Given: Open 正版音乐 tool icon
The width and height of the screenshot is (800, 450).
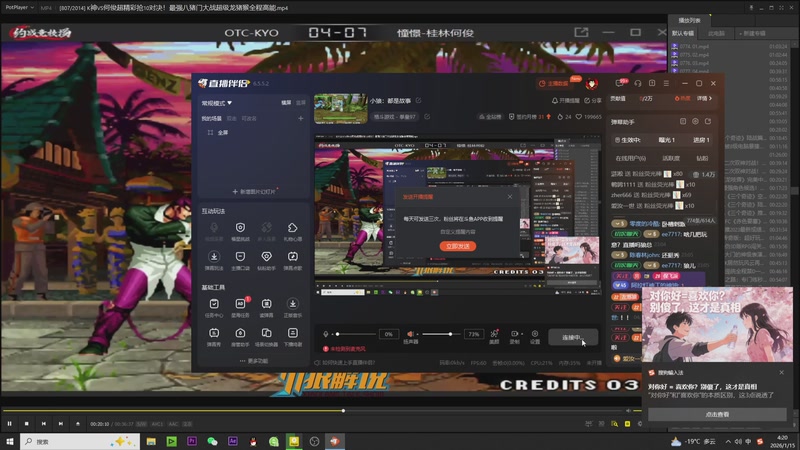Looking at the screenshot, I should tap(292, 308).
